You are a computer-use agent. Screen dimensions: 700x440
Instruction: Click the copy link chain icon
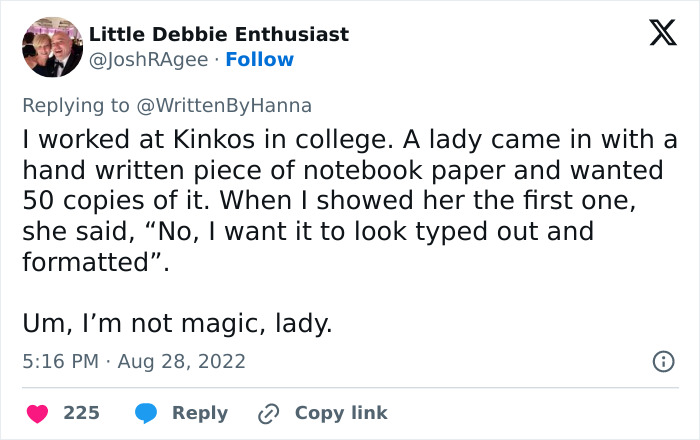(268, 413)
